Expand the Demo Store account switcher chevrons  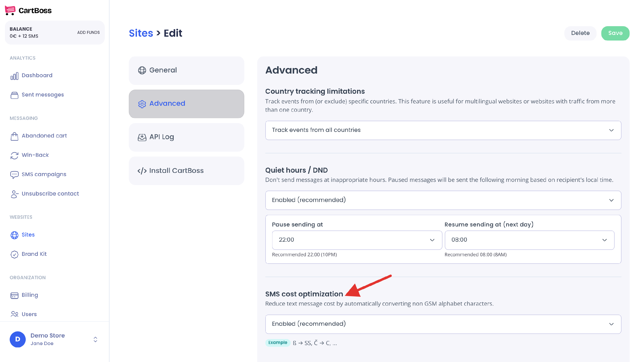[x=95, y=339]
